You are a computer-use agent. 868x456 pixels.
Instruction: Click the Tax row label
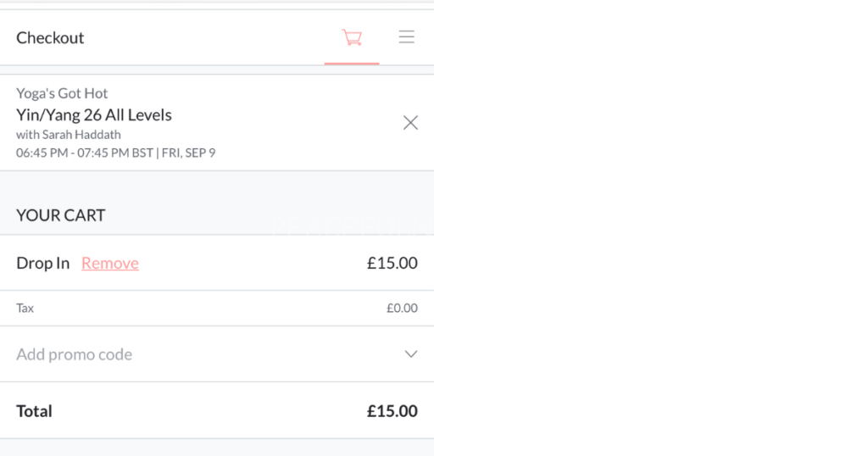pyautogui.click(x=25, y=309)
